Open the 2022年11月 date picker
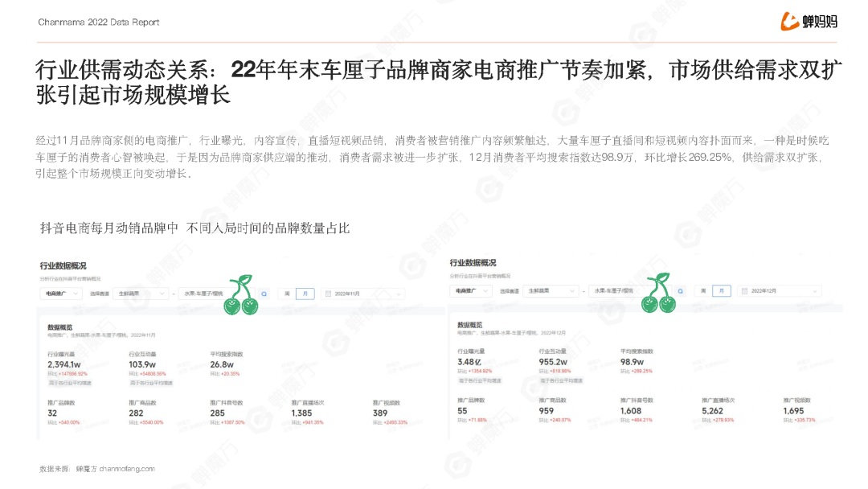868x489 pixels. point(363,294)
